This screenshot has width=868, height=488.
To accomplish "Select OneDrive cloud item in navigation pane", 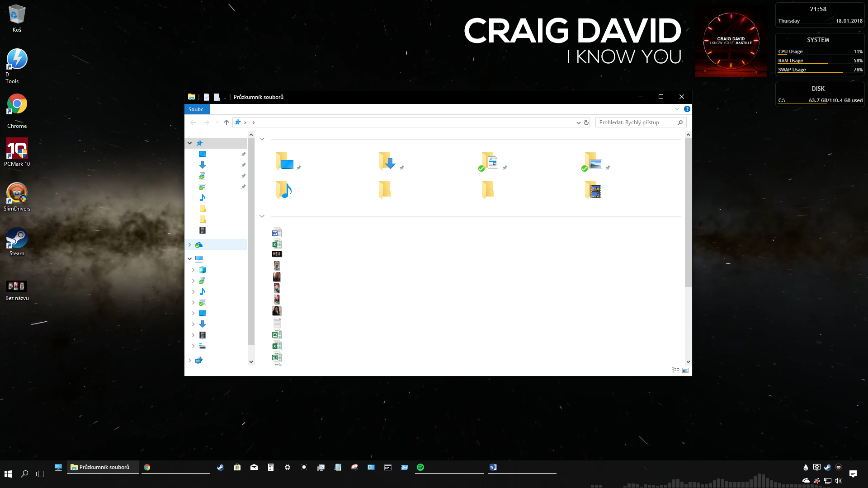I will click(199, 244).
